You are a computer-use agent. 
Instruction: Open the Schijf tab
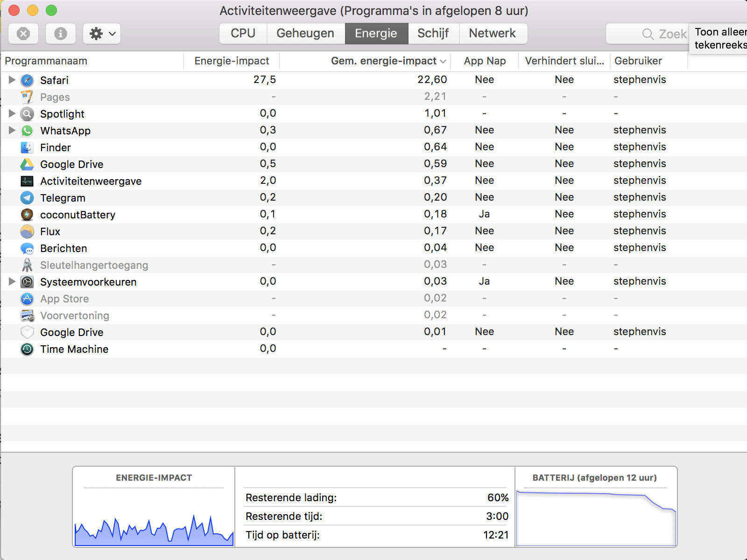[434, 34]
